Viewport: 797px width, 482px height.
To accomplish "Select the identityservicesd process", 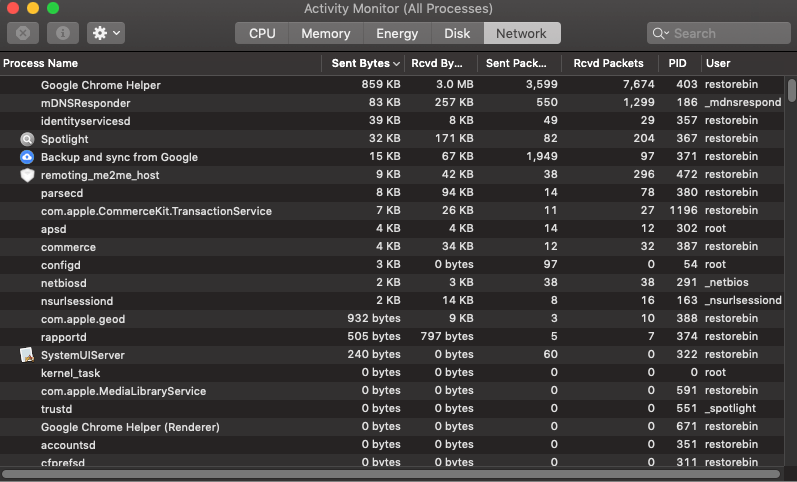I will click(85, 121).
